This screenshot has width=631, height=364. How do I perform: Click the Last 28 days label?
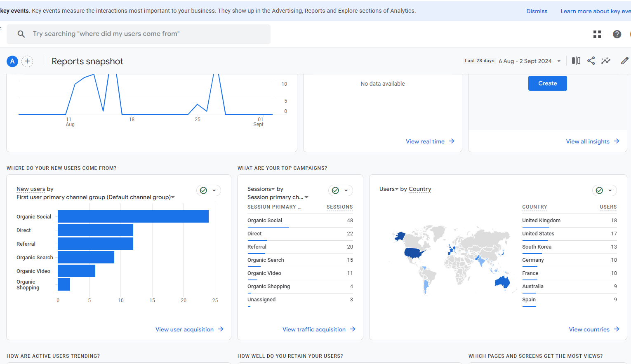[x=480, y=61]
